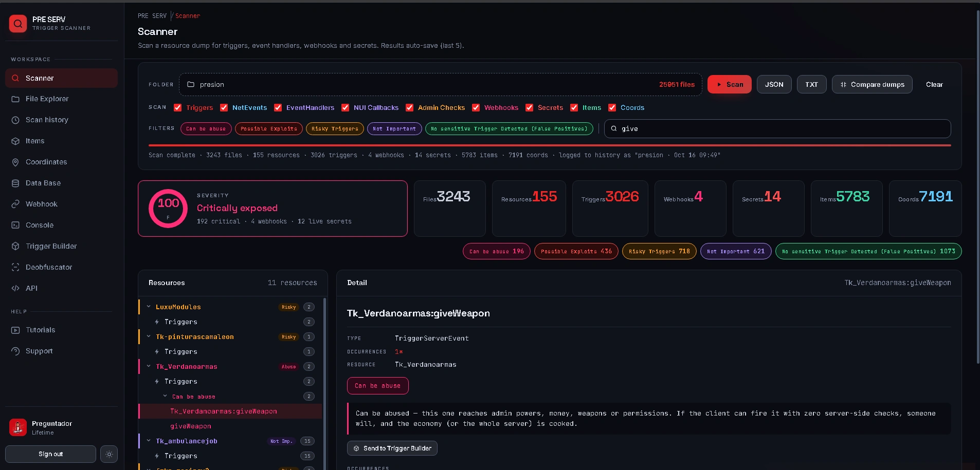Open Webhook link icon

coord(15,204)
